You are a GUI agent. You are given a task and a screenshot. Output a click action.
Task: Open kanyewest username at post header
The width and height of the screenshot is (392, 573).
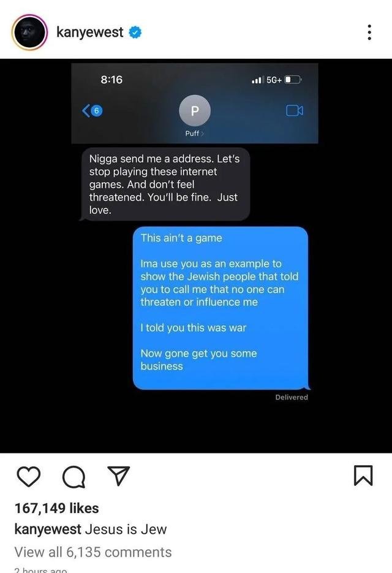pos(90,32)
